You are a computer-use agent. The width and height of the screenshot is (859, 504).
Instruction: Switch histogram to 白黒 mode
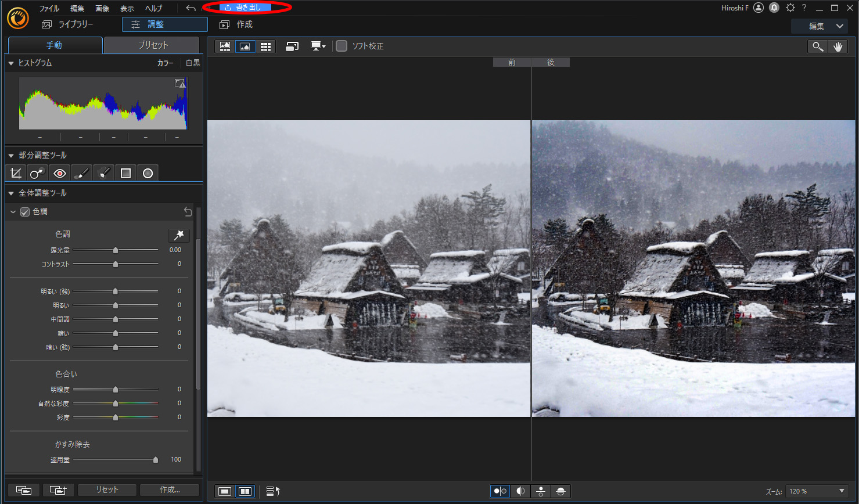[193, 63]
